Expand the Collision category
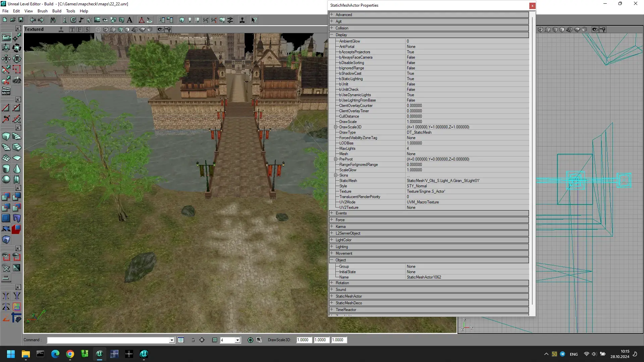 (332, 28)
